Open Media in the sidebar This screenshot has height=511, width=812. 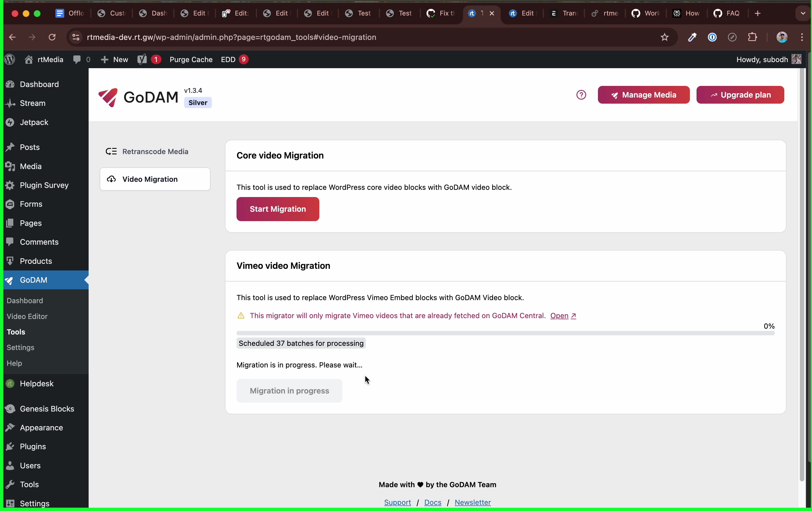[x=46, y=166]
